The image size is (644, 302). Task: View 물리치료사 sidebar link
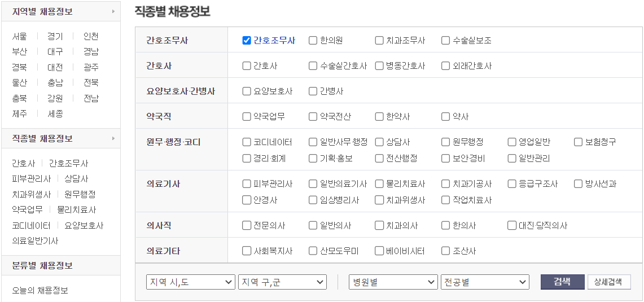tap(76, 210)
